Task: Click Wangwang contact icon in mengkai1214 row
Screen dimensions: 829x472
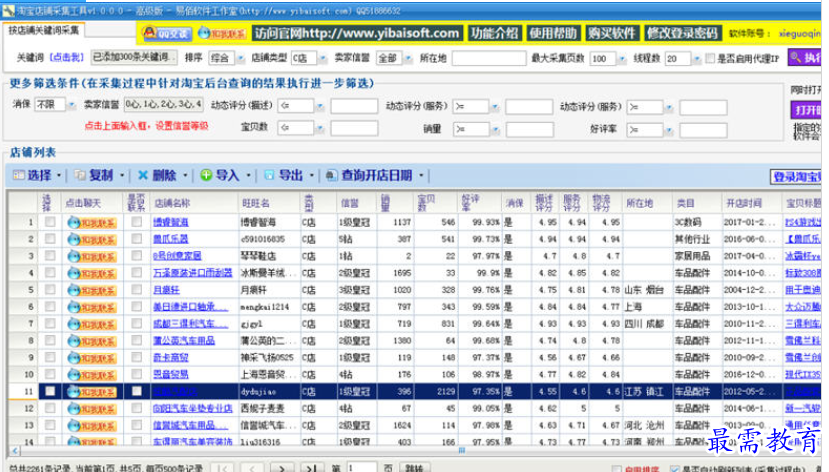Action: (x=92, y=307)
